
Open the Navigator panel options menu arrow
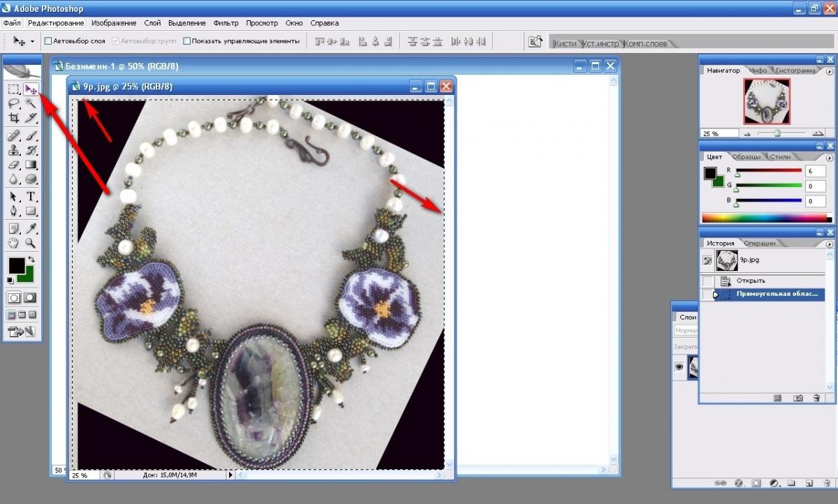[x=829, y=71]
